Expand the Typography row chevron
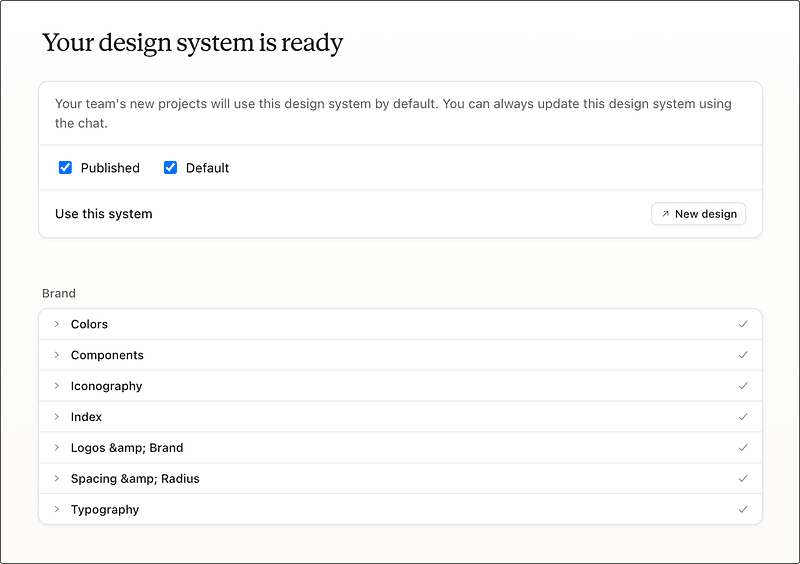This screenshot has width=800, height=564. coord(57,509)
